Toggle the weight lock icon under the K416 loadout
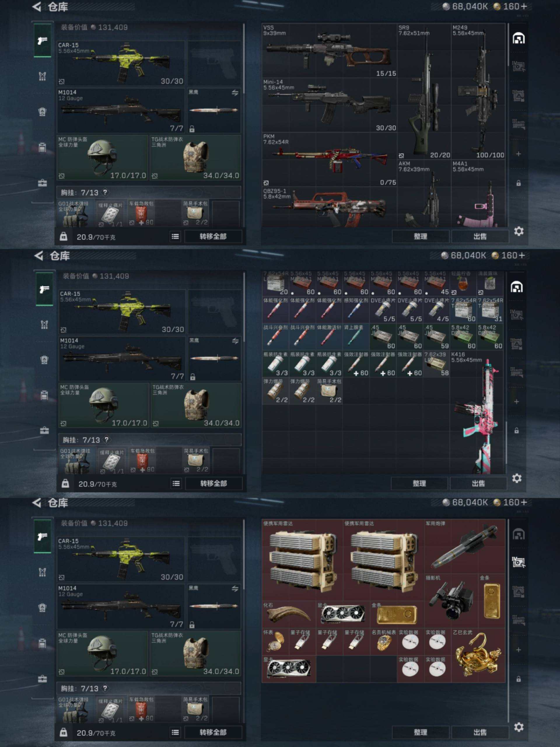This screenshot has width=560, height=747. coord(65,484)
